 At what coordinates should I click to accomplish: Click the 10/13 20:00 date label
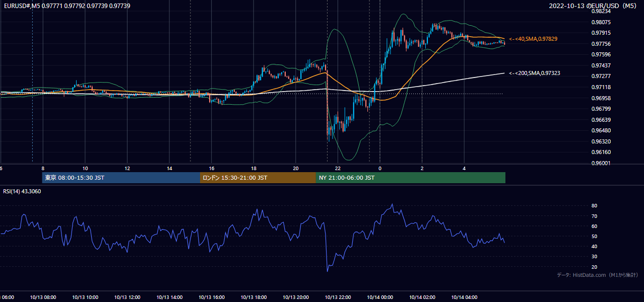[296, 297]
